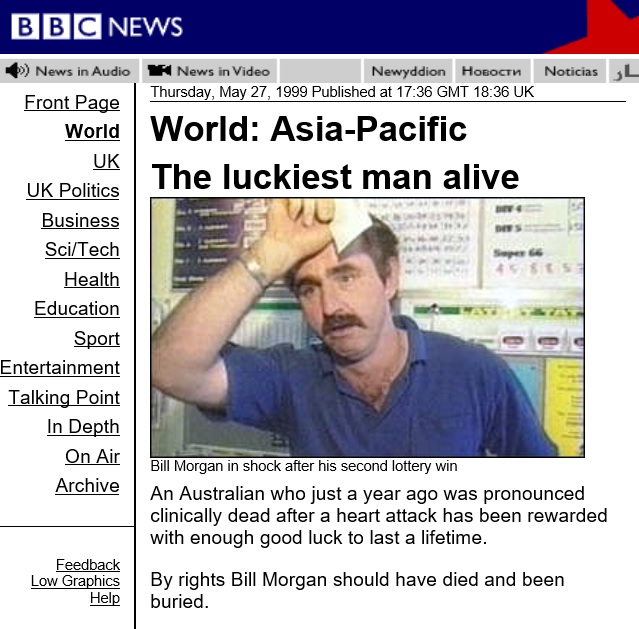This screenshot has width=639, height=629.
Task: Click the BBC News logo
Action: click(97, 26)
